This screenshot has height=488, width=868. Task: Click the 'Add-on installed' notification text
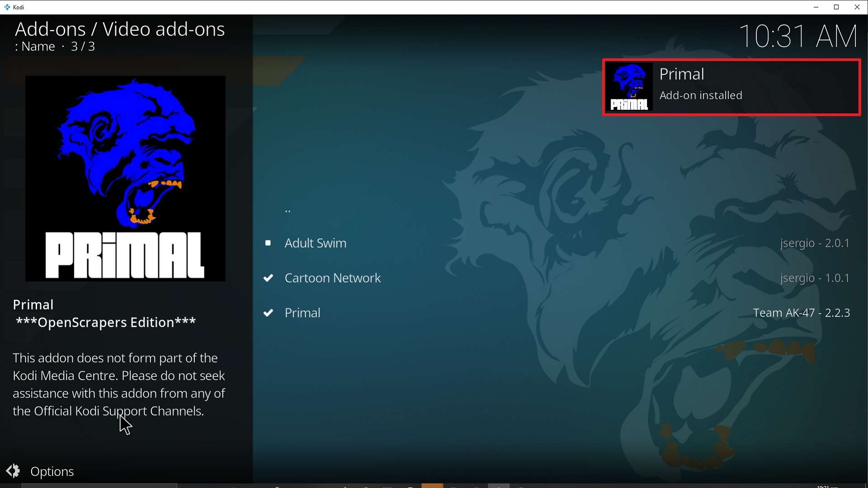tap(701, 95)
